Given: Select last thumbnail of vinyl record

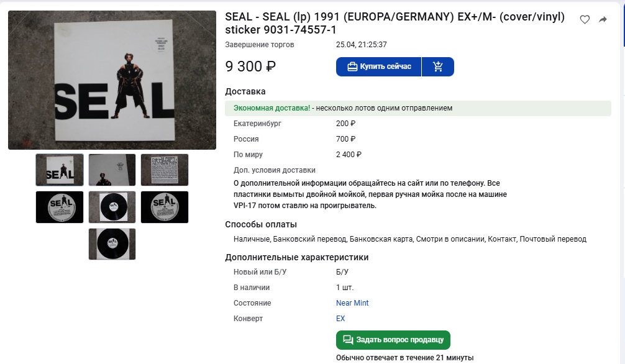Looking at the screenshot, I should 112,244.
